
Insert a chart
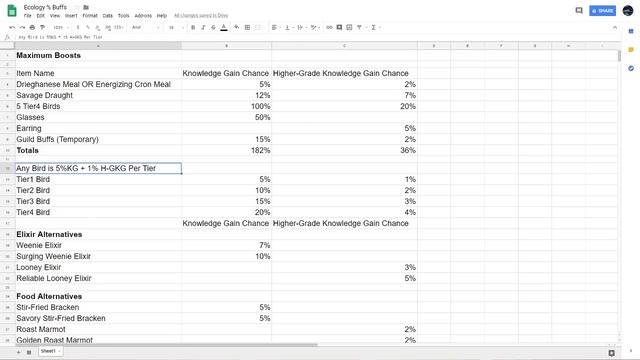(349, 27)
